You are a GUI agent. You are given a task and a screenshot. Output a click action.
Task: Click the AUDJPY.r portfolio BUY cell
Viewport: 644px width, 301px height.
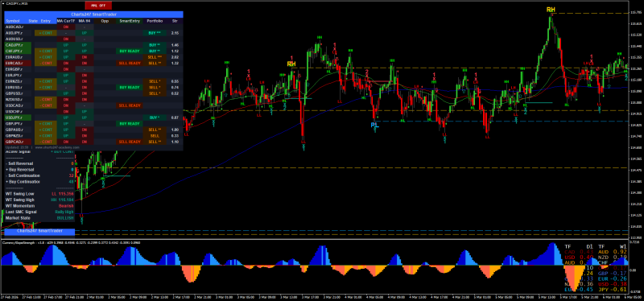click(155, 33)
